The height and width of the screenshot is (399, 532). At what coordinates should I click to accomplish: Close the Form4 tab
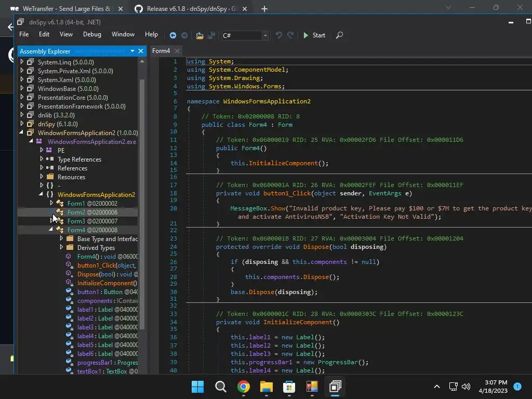click(177, 51)
